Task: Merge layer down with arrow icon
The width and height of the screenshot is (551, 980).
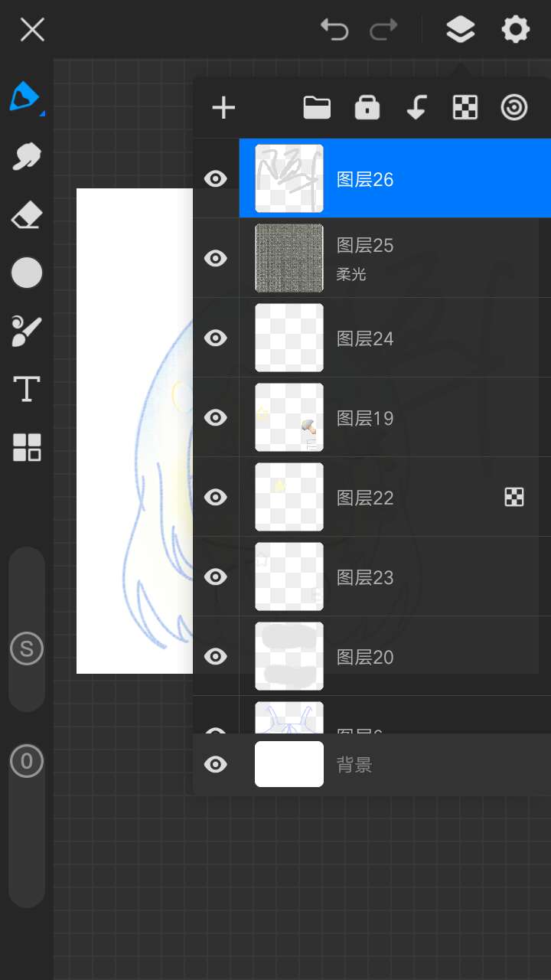Action: tap(416, 108)
